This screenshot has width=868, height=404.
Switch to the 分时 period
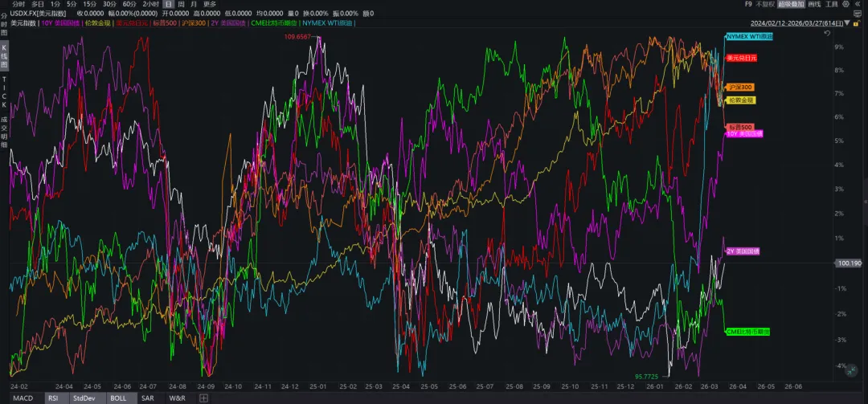(x=18, y=4)
